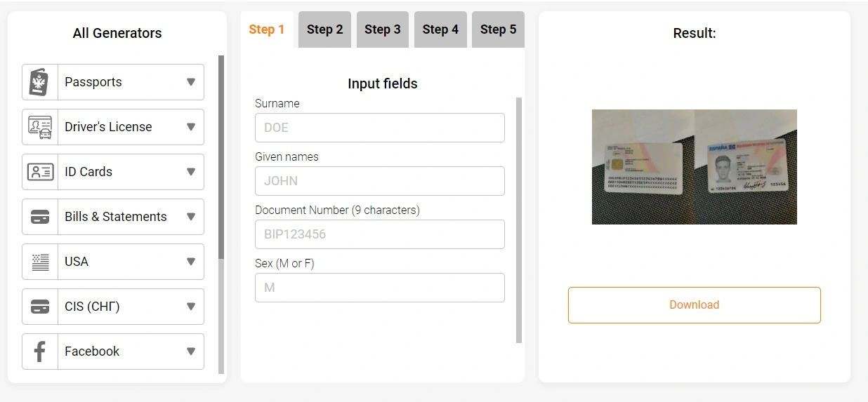Expand the Passports dropdown arrow
Screen dimensions: 868x402
coord(190,82)
